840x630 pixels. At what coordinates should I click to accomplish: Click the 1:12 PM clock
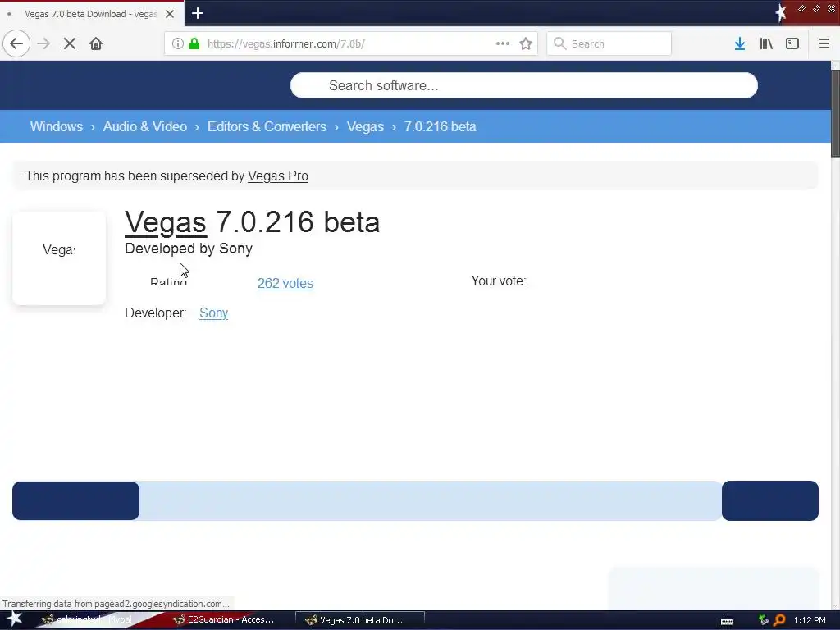(810, 620)
